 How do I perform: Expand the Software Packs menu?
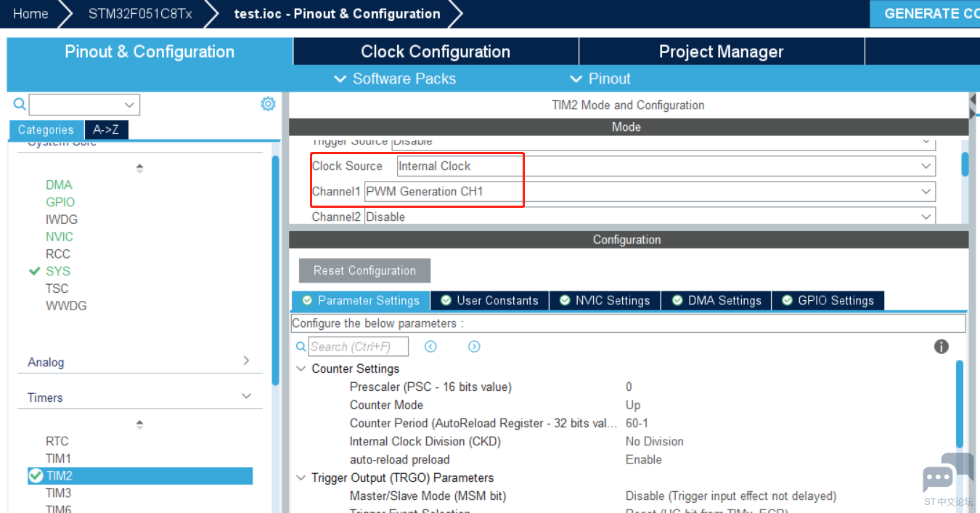(x=395, y=78)
